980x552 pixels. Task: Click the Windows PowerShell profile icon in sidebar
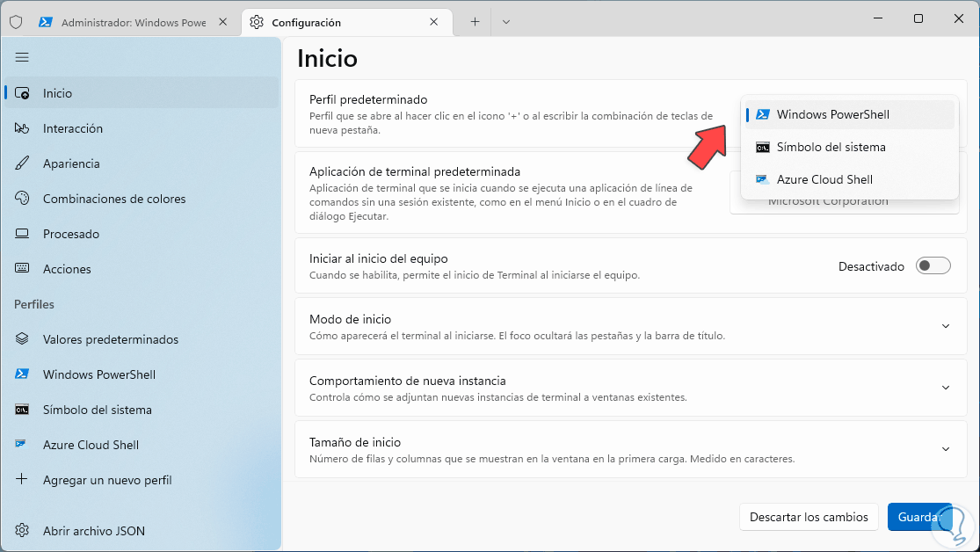coord(22,374)
